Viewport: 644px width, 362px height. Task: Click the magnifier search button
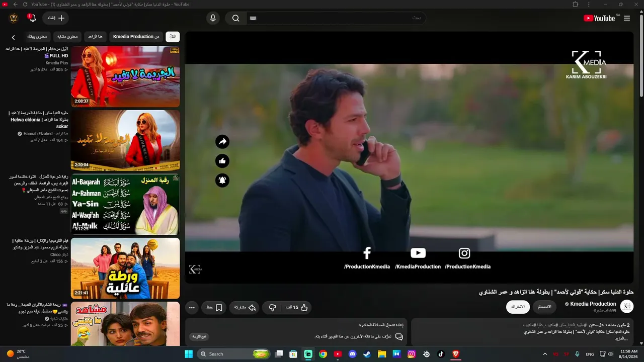[235, 18]
